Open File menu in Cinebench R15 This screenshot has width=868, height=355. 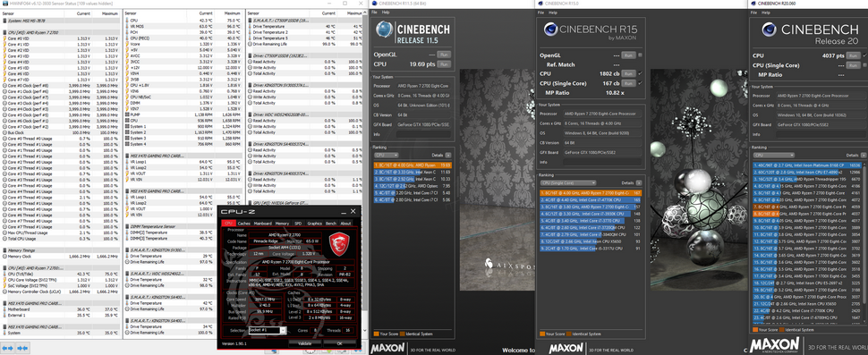(540, 13)
